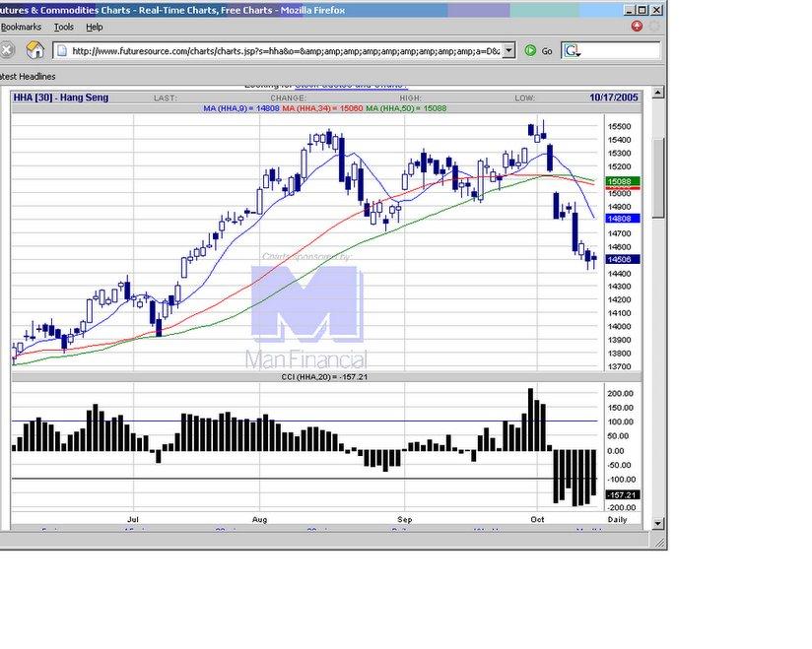Click the HHA [30] - Hang Seng title
The width and height of the screenshot is (812, 649).
60,97
